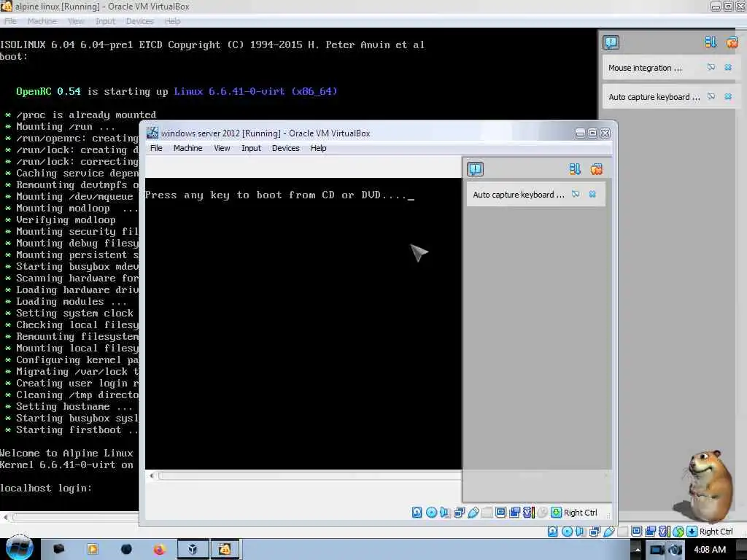The width and height of the screenshot is (747, 560).
Task: Minimize the windows server 2012 window
Action: pos(580,133)
